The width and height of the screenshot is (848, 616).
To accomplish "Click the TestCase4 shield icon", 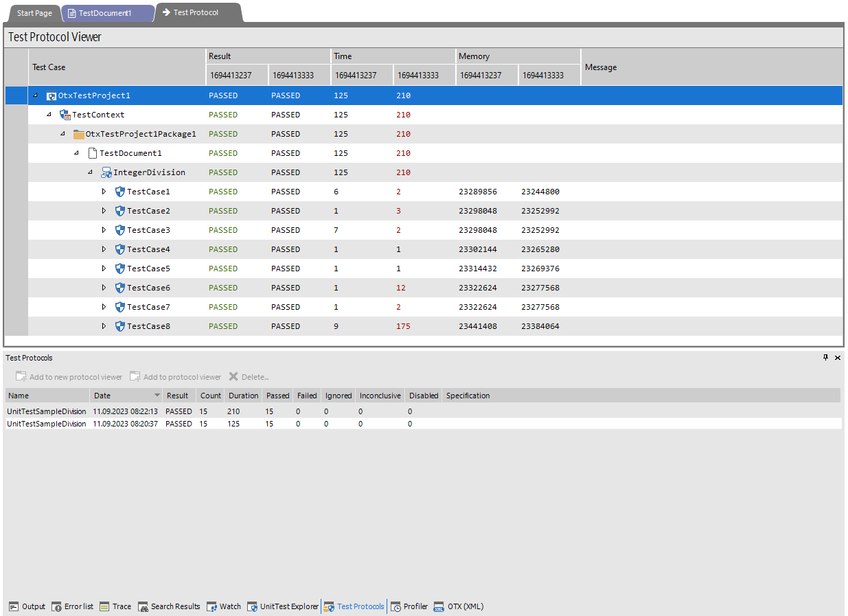I will 120,250.
